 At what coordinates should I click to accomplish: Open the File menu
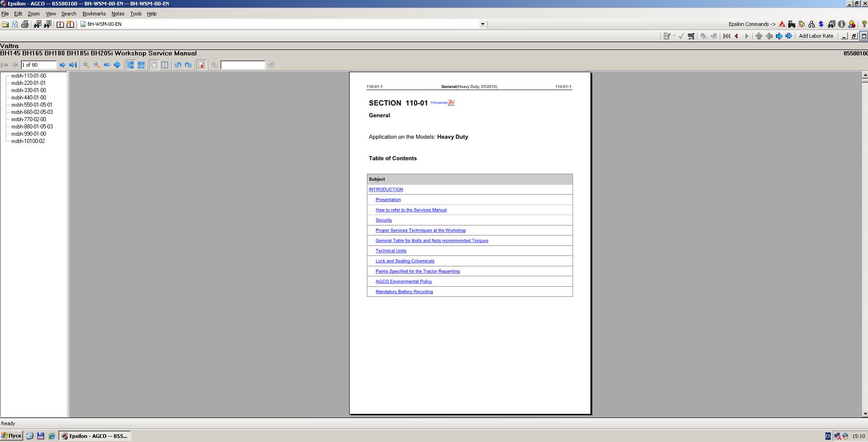pyautogui.click(x=5, y=14)
